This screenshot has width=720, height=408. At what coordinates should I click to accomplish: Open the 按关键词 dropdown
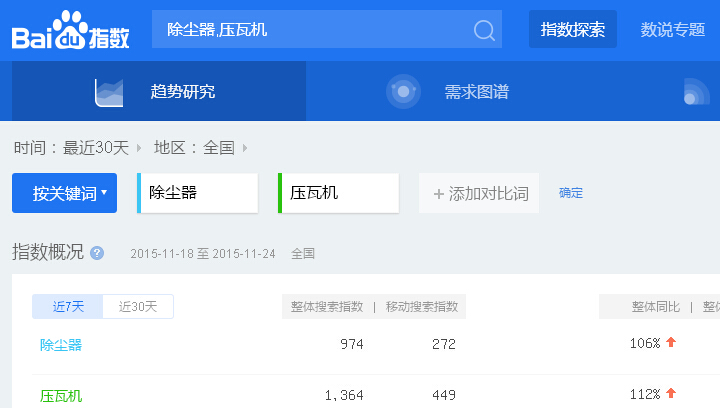(x=64, y=193)
